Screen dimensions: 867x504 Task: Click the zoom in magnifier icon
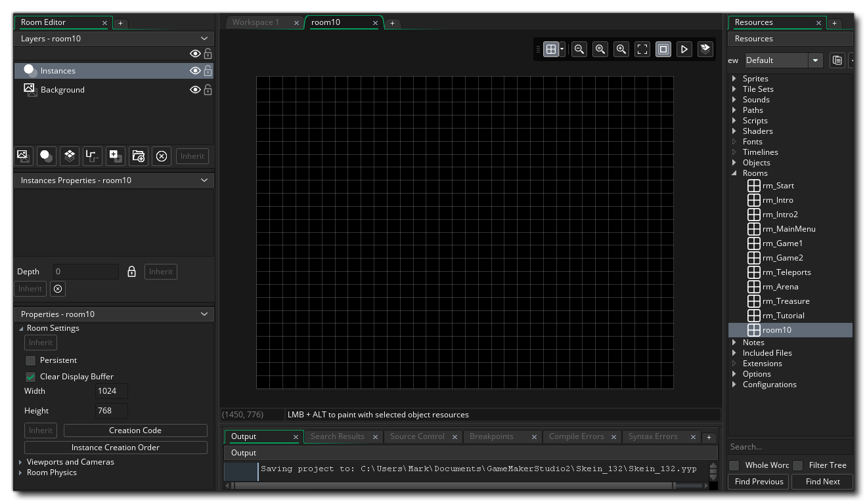point(621,49)
